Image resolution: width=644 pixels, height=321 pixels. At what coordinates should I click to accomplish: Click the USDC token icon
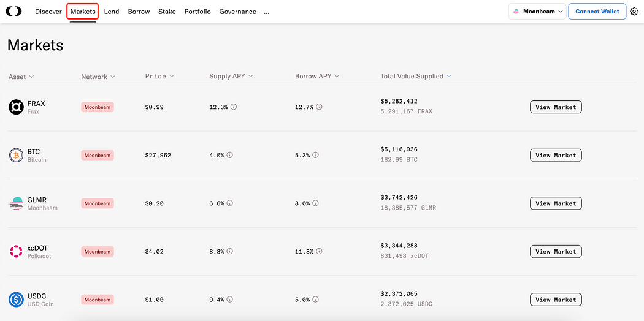point(17,300)
